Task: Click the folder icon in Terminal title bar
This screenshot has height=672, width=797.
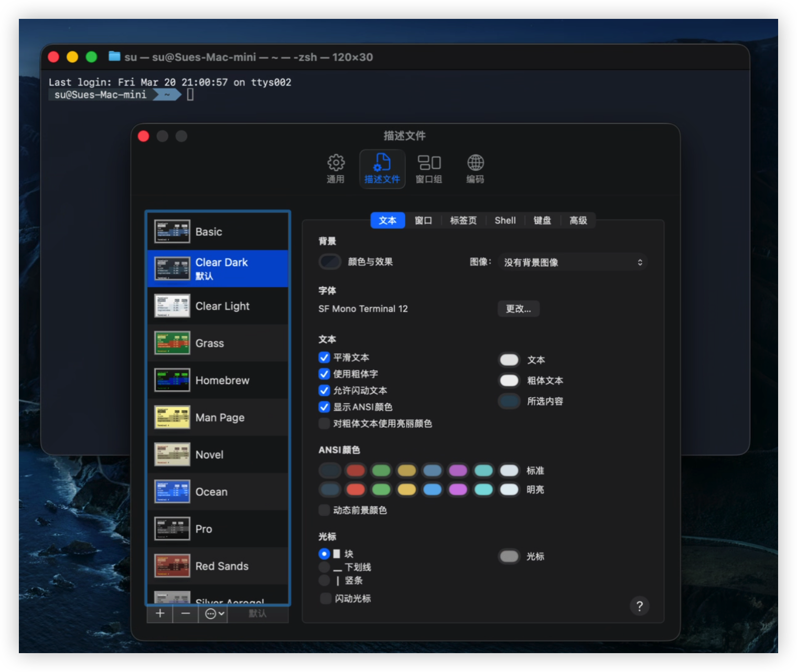Action: (x=114, y=57)
